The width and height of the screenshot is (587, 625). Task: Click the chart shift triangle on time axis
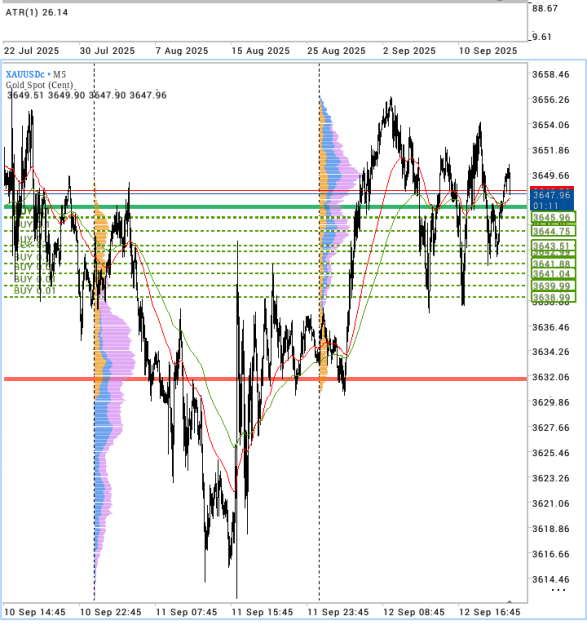509,601
